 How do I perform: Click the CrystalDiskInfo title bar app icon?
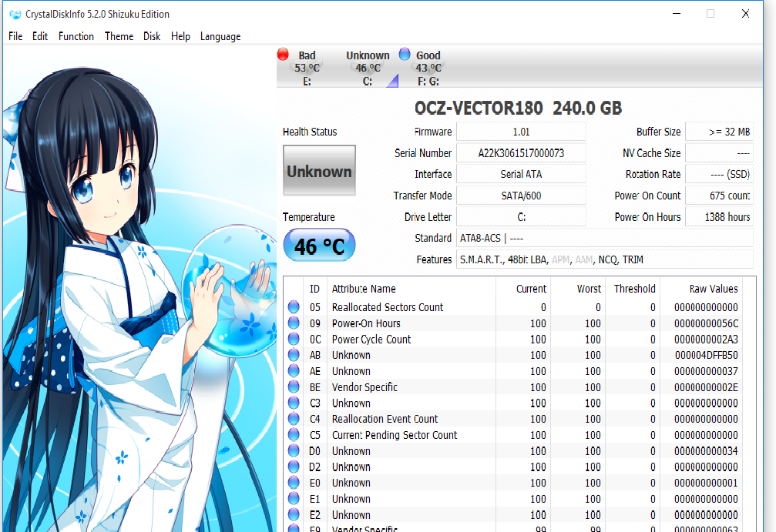pyautogui.click(x=15, y=14)
